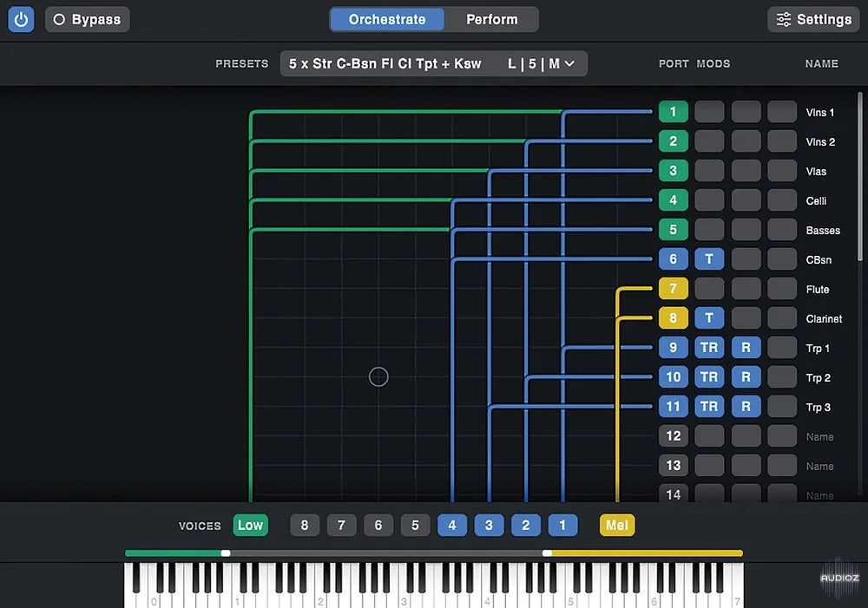
Task: Click the green low range slider handle
Action: coord(226,553)
